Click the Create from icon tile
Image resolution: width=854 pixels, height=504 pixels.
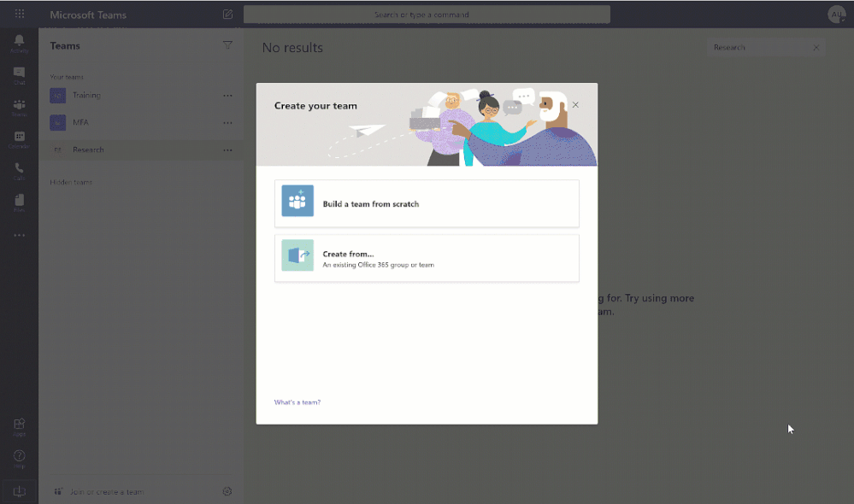[x=297, y=255]
